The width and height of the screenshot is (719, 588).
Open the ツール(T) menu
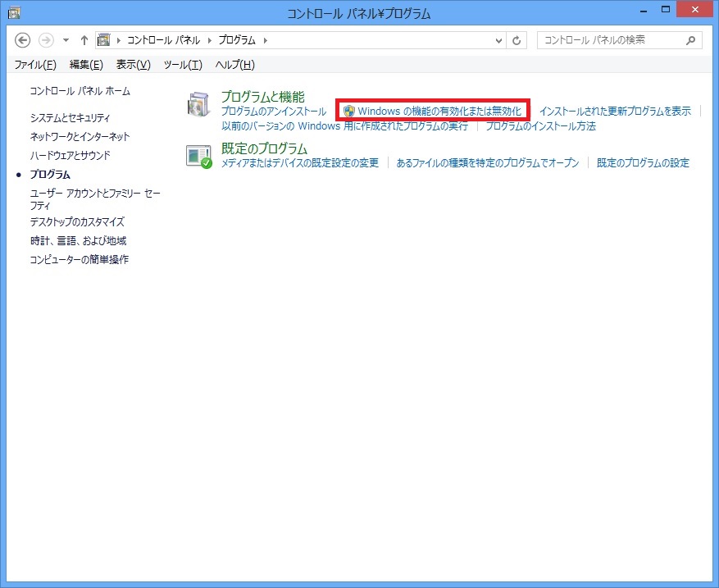(x=183, y=65)
